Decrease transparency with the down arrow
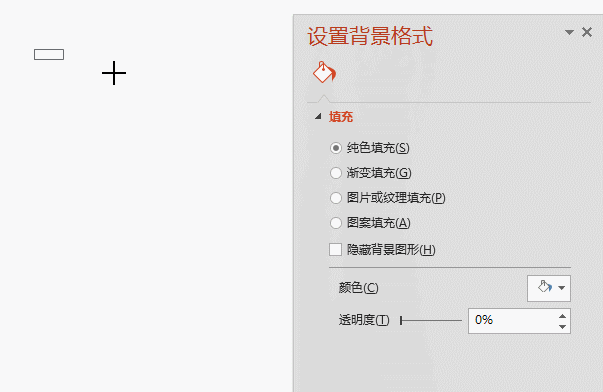This screenshot has height=392, width=603. coord(562,327)
